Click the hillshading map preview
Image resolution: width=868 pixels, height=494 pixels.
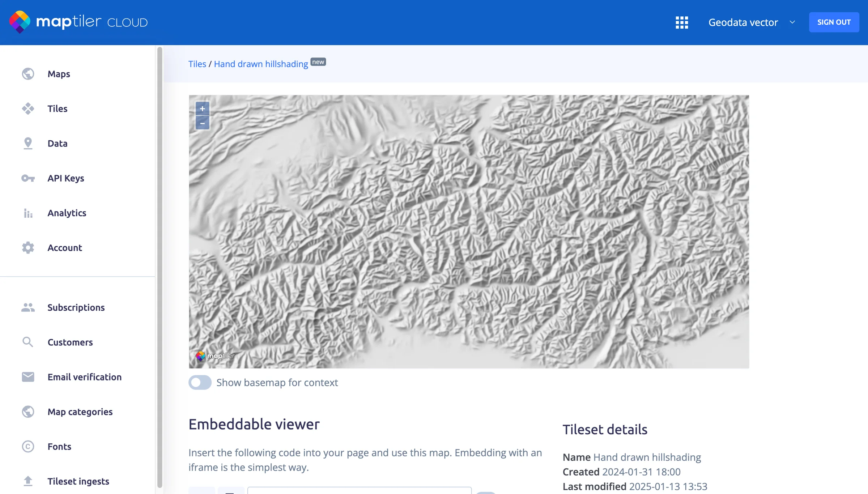click(x=469, y=232)
